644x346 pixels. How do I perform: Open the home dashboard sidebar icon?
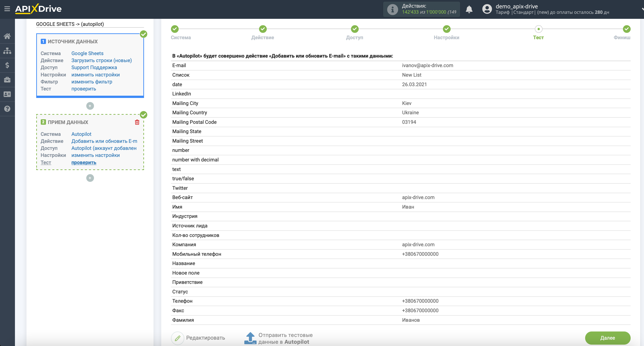[x=7, y=36]
